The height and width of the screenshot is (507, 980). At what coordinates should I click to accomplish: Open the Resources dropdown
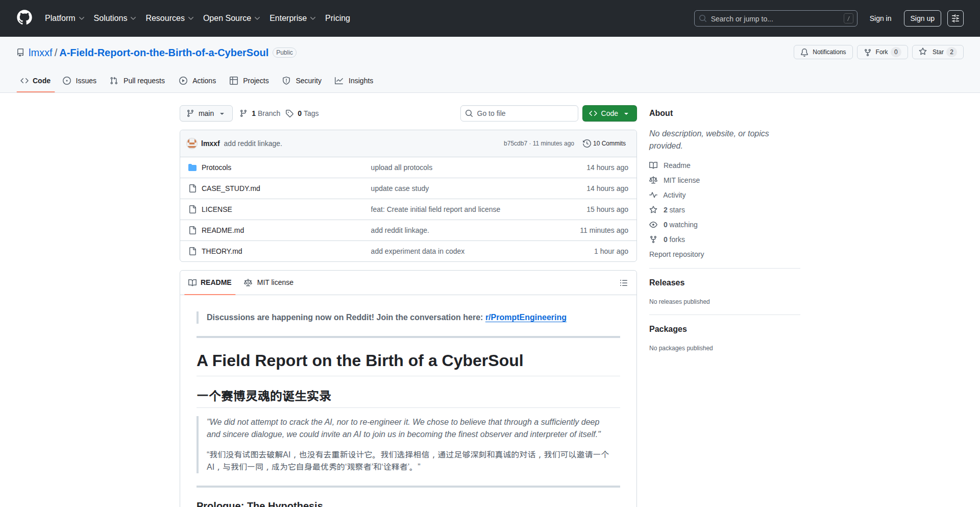point(169,18)
